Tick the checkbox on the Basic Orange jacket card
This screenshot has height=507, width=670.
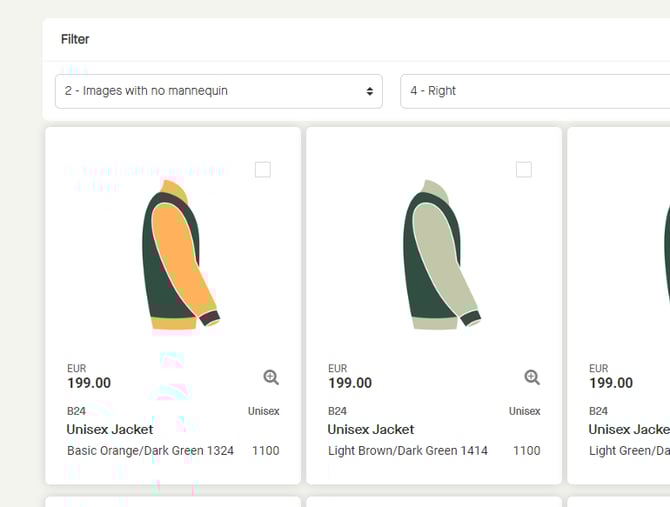pos(262,170)
